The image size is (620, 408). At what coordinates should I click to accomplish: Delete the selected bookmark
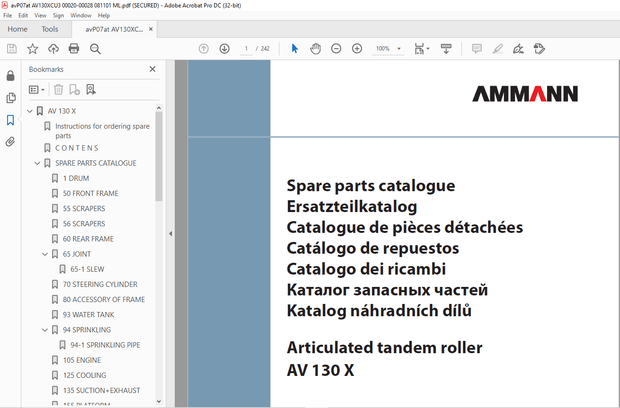[x=59, y=90]
